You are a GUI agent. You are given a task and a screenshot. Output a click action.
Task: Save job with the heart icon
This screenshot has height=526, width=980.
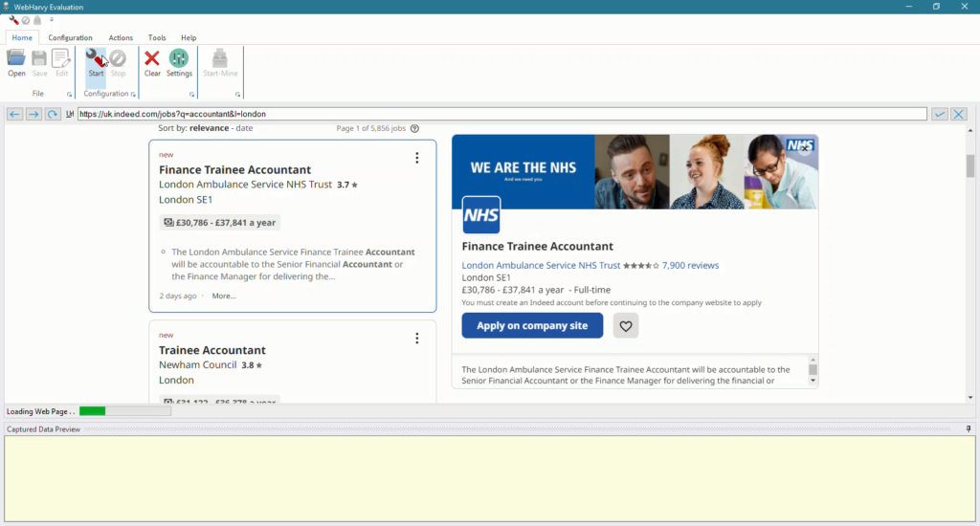tap(626, 326)
